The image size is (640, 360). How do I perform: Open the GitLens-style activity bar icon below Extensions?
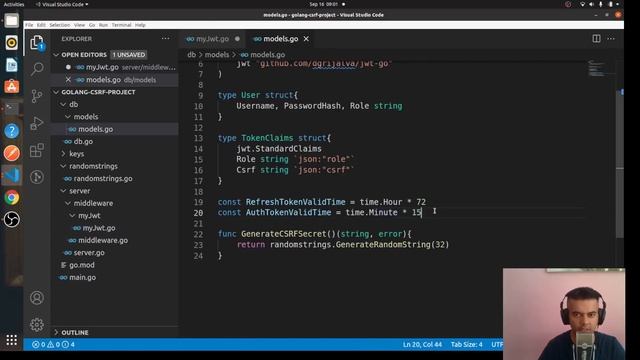pyautogui.click(x=37, y=177)
